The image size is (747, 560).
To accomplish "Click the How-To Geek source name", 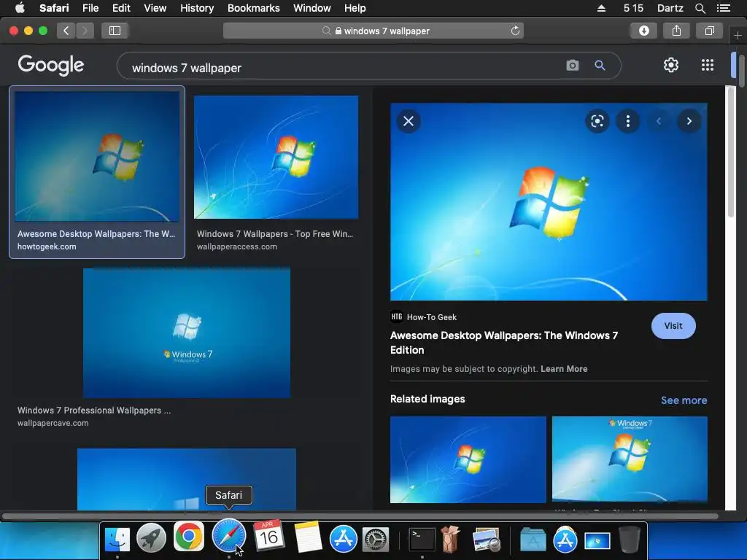I will coord(432,317).
